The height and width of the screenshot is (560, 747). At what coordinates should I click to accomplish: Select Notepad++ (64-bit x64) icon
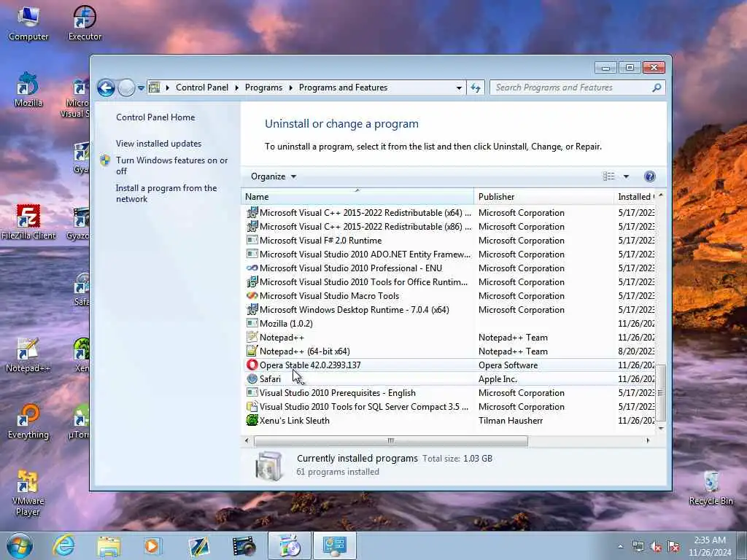click(x=252, y=351)
